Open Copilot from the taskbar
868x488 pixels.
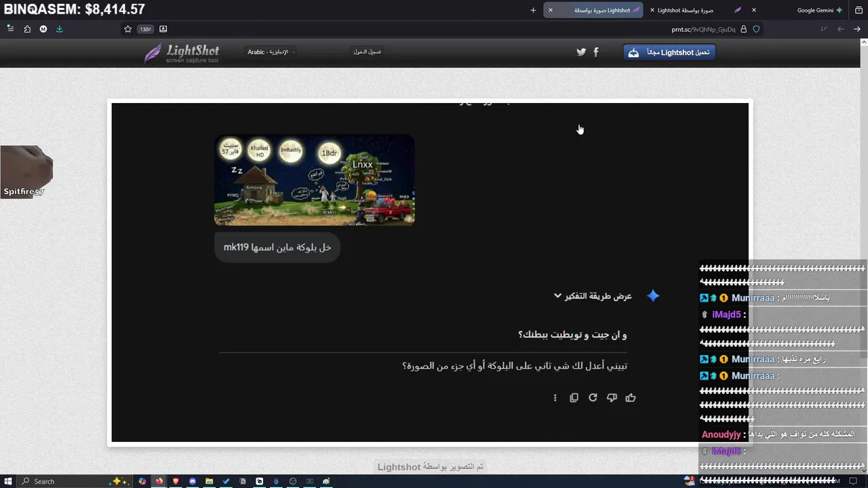(x=142, y=481)
